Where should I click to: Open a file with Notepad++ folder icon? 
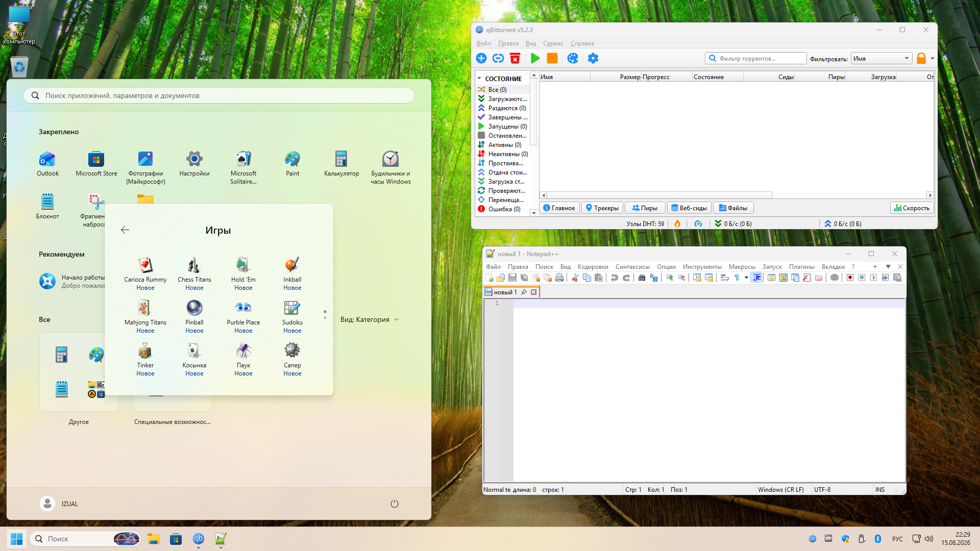[x=501, y=278]
